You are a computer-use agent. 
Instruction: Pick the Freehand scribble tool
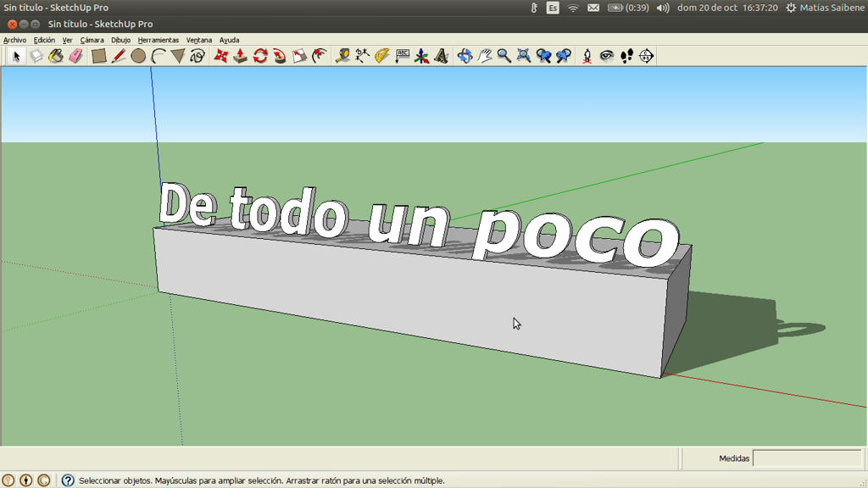(198, 56)
